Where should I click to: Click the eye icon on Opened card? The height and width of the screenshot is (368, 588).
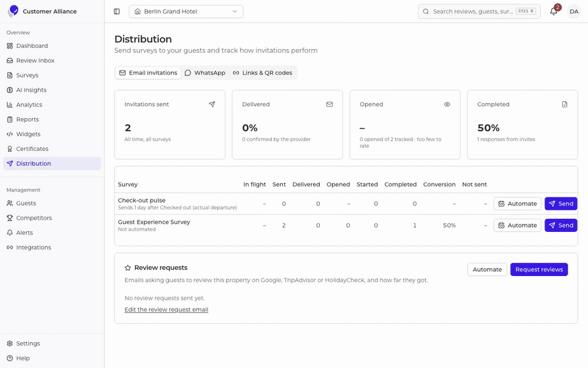pos(447,104)
